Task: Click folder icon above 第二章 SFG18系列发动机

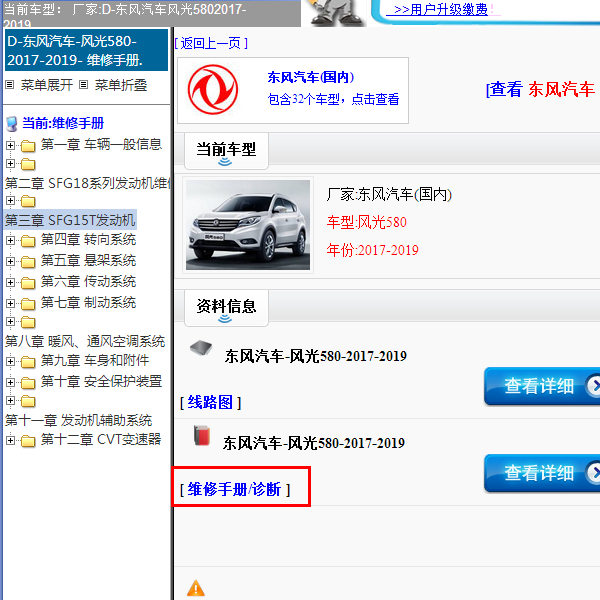Action: (x=28, y=164)
